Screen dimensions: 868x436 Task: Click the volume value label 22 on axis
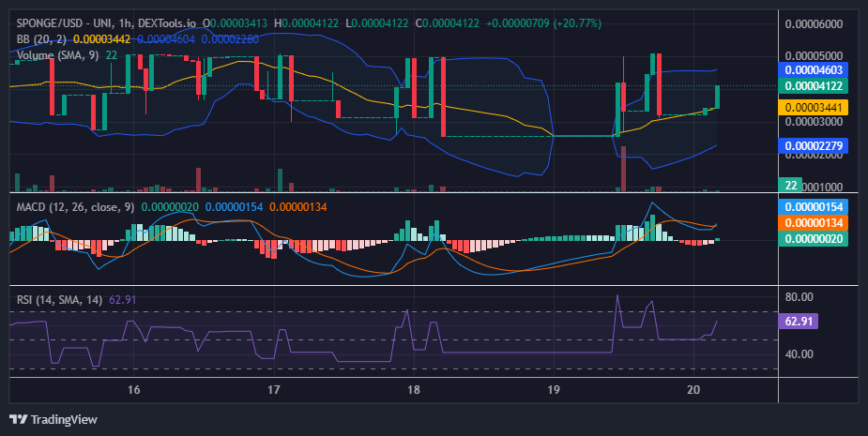(x=790, y=186)
